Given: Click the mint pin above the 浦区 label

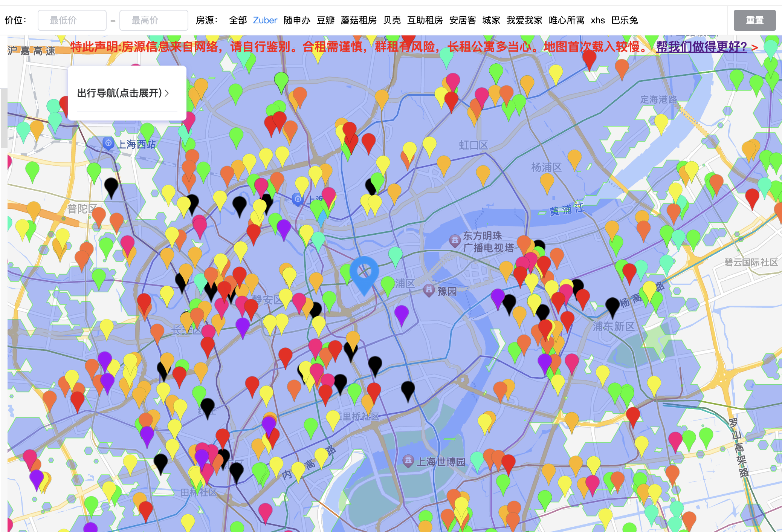Looking at the screenshot, I should pyautogui.click(x=396, y=257).
